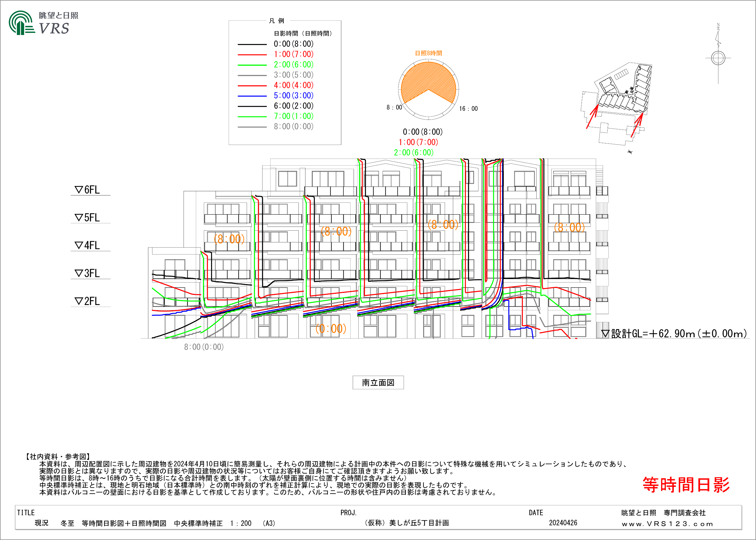Click the 6FL level triangle marker

pyautogui.click(x=79, y=190)
